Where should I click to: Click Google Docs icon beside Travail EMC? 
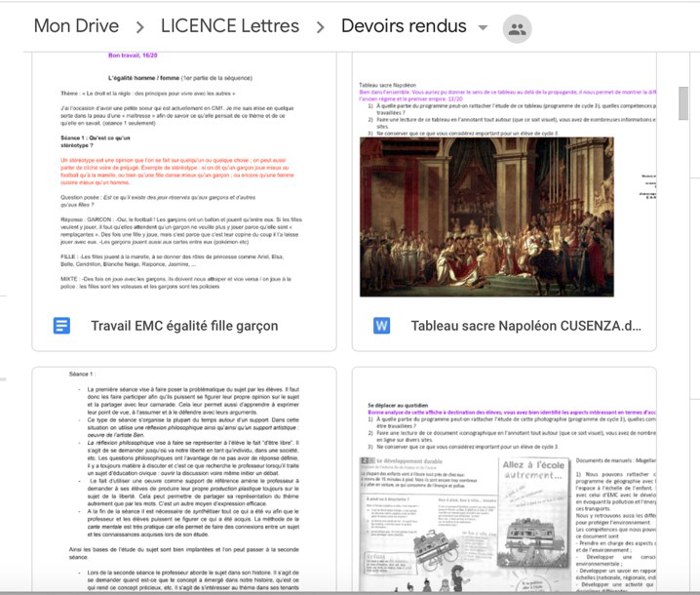[61, 326]
